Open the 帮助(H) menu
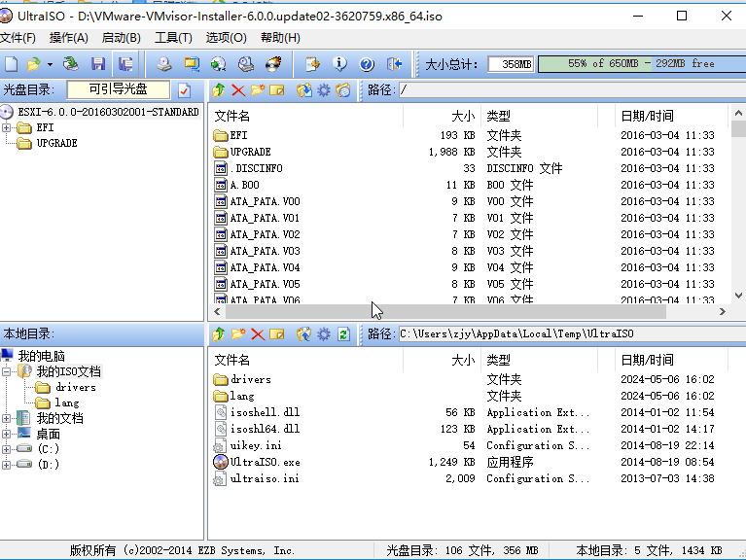Image resolution: width=746 pixels, height=560 pixels. click(x=280, y=38)
